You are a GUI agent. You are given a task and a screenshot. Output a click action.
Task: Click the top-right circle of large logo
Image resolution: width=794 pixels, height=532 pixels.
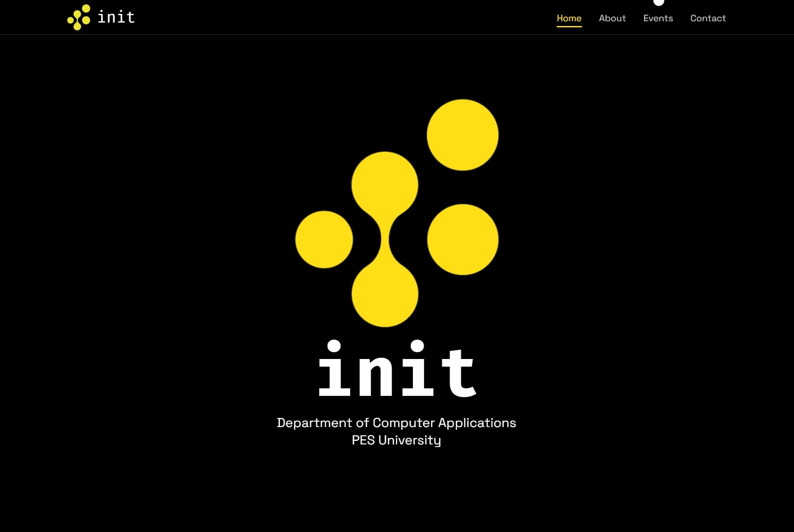463,135
